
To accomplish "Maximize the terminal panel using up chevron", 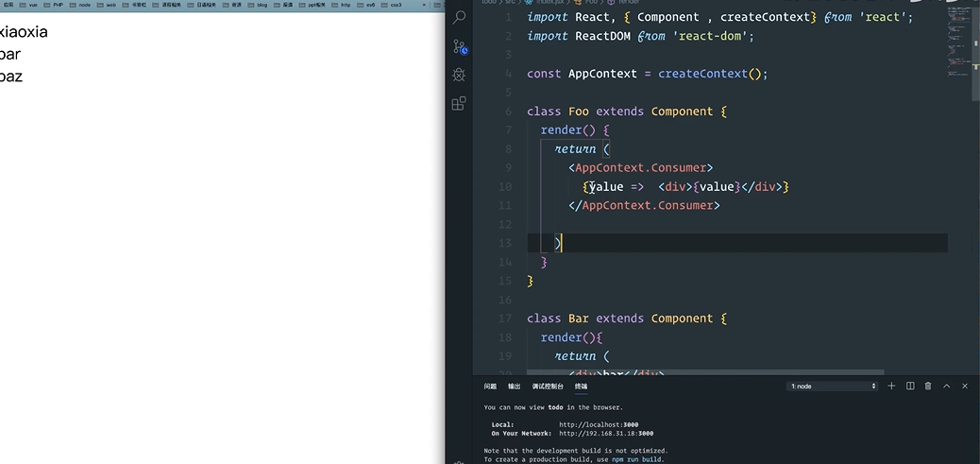I will pos(947,386).
